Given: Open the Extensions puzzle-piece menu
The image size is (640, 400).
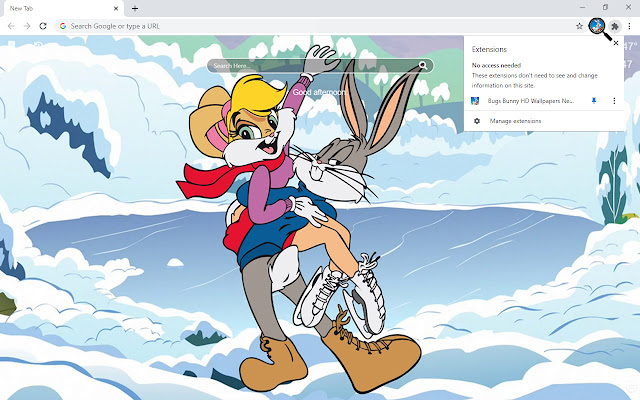Looking at the screenshot, I should tap(615, 27).
